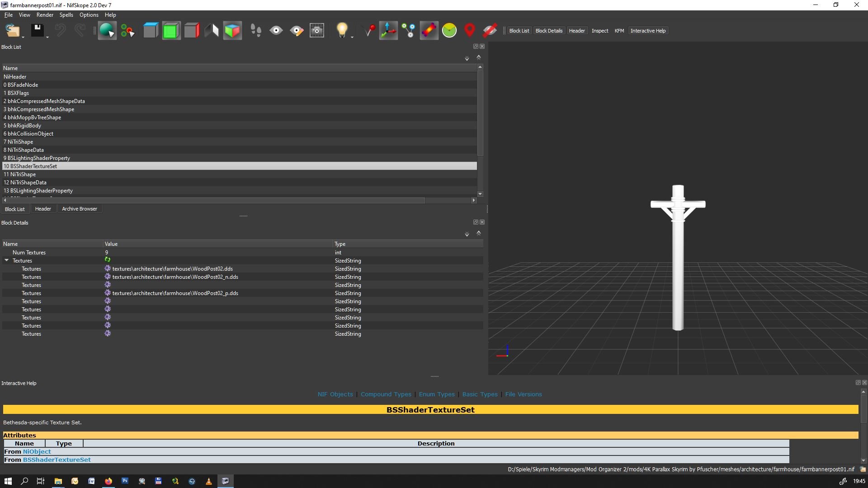Image resolution: width=868 pixels, height=488 pixels.
Task: Click the Perspective colored cube icon
Action: tap(232, 31)
